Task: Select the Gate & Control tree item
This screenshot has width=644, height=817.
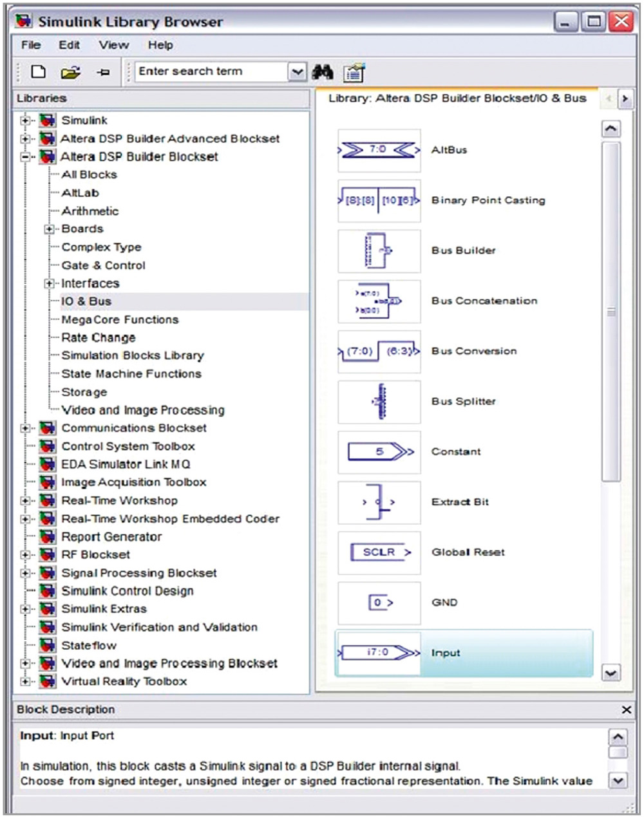Action: coord(104,265)
